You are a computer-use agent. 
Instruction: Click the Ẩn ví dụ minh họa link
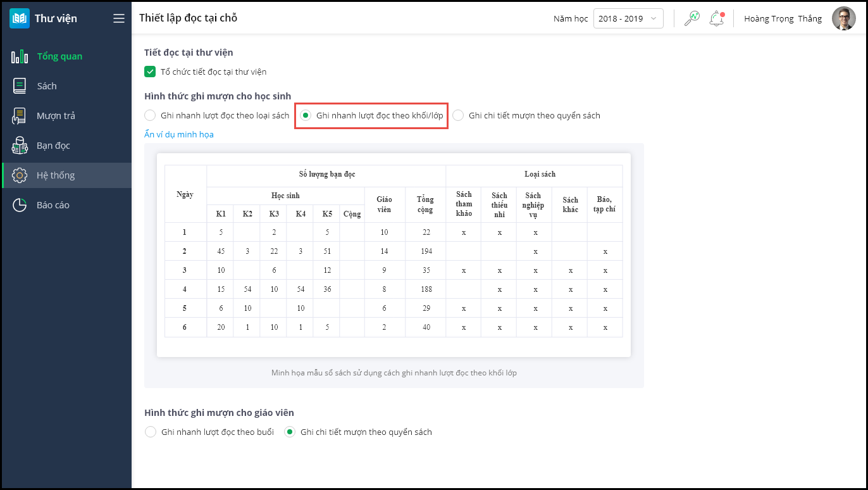(x=179, y=134)
